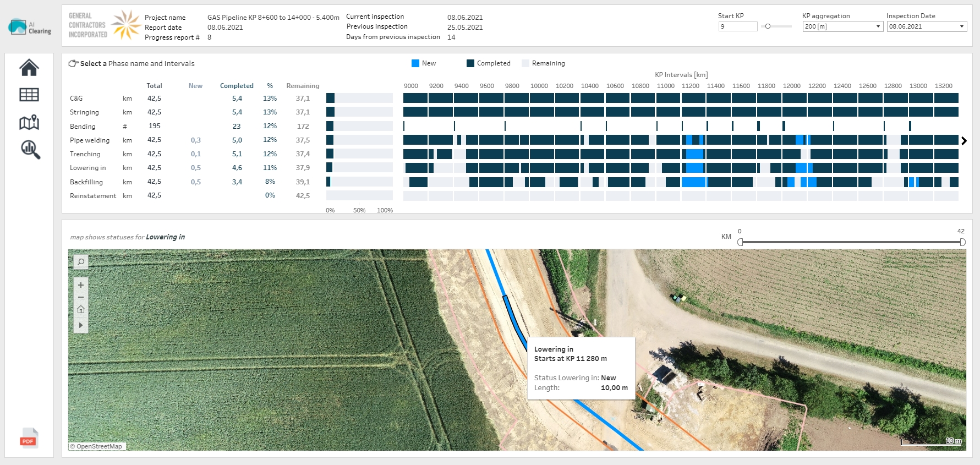Viewport: 980px width, 465px height.
Task: Click the map search magnifier button
Action: pyautogui.click(x=81, y=262)
